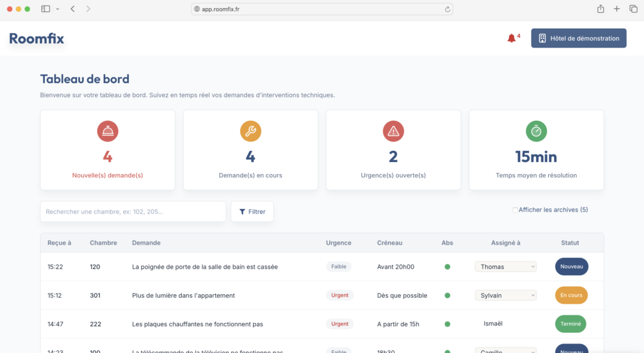644x353 pixels.
Task: Click the service bell new requests icon
Action: (x=108, y=131)
